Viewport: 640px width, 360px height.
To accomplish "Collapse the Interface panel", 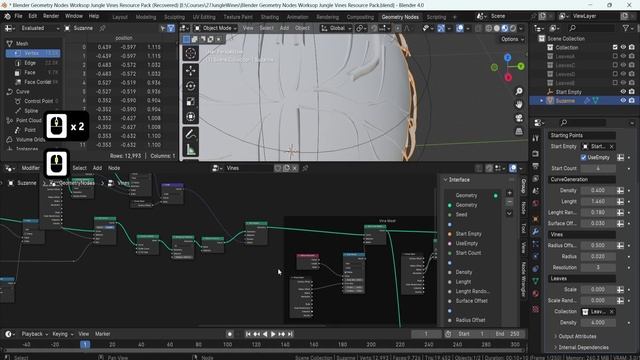I will pyautogui.click(x=446, y=180).
